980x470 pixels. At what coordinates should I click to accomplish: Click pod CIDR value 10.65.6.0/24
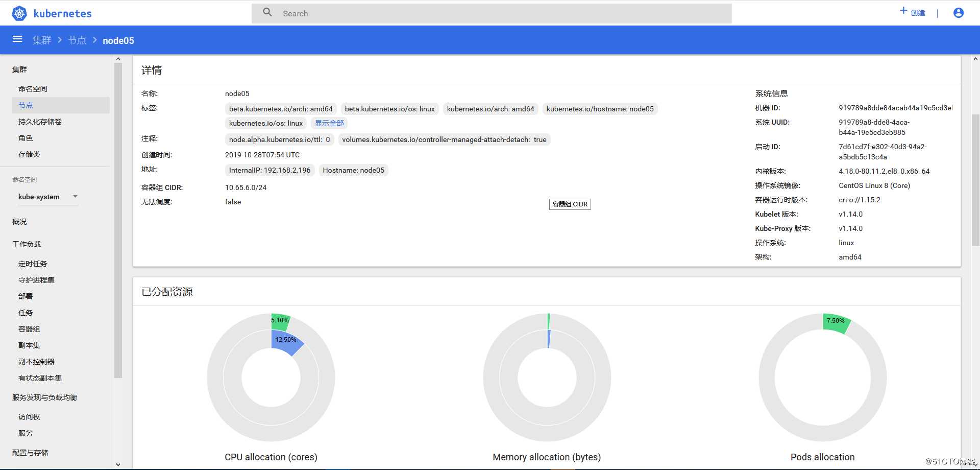[x=246, y=187]
